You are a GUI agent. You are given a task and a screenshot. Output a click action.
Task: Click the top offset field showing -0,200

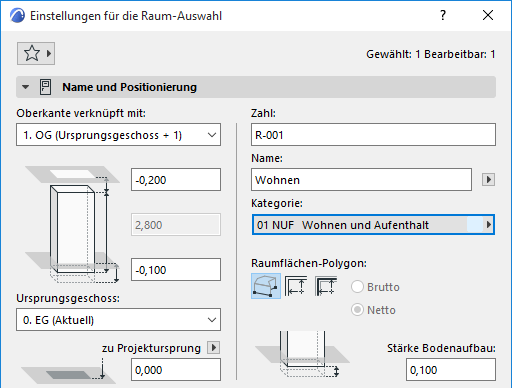tap(176, 180)
